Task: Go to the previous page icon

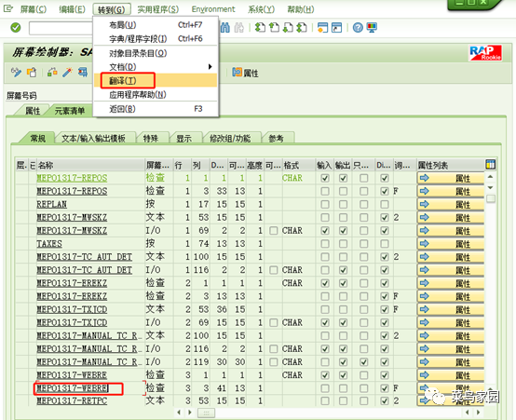Action: coord(274,28)
